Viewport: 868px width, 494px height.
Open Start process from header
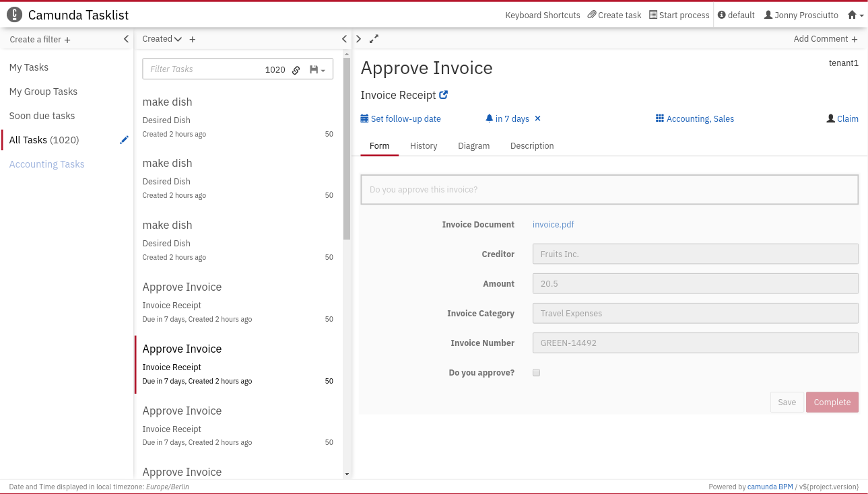pos(679,15)
